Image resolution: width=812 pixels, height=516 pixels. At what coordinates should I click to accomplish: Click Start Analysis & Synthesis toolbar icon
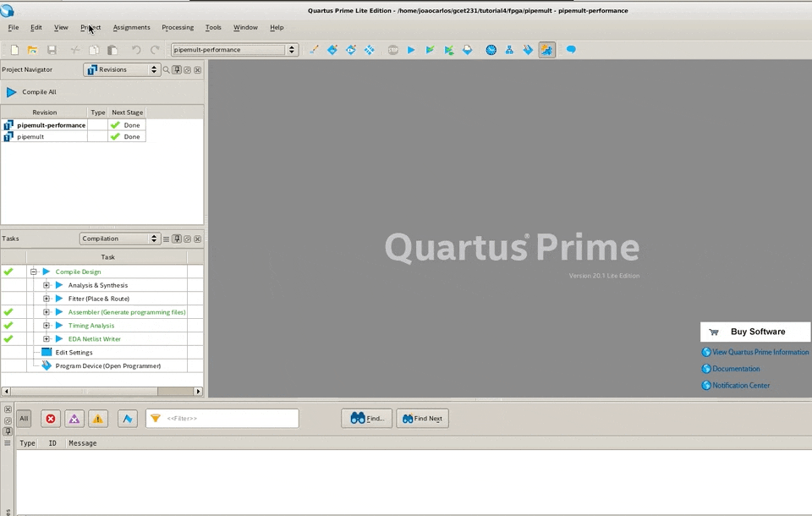449,50
